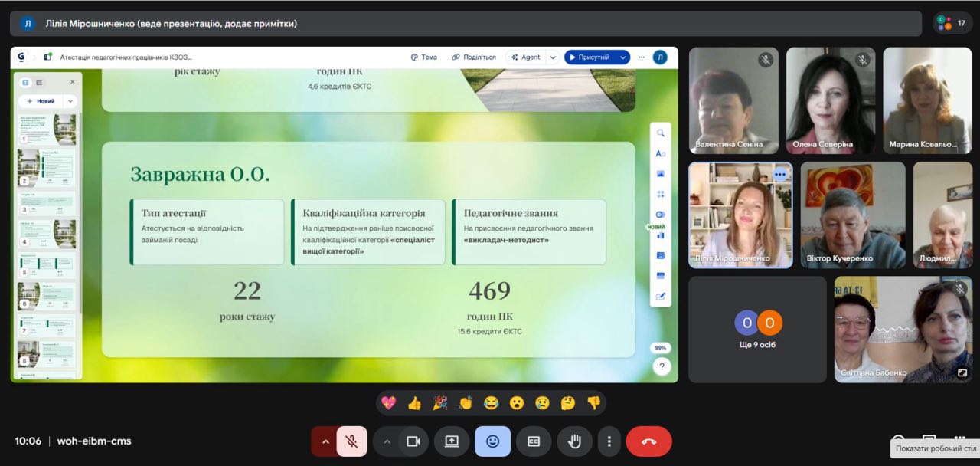Image resolution: width=980 pixels, height=466 pixels.
Task: Click the Поділіться share option
Action: click(x=474, y=57)
